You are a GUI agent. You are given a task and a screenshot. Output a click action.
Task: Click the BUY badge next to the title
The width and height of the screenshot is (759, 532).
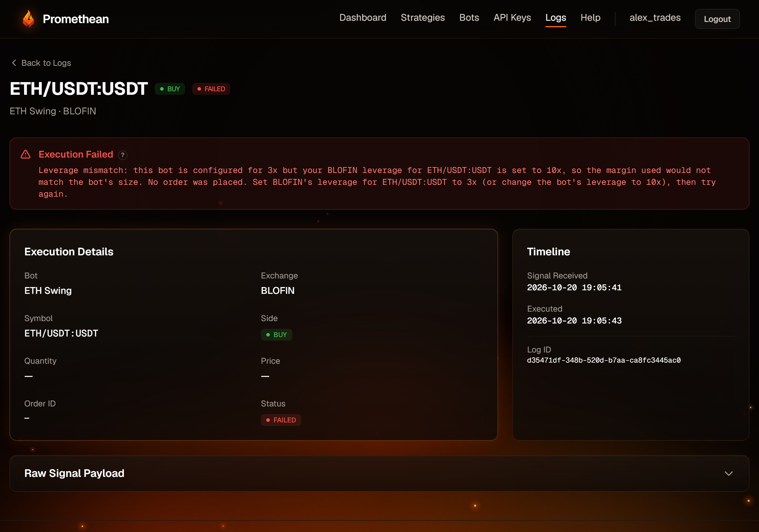[170, 89]
